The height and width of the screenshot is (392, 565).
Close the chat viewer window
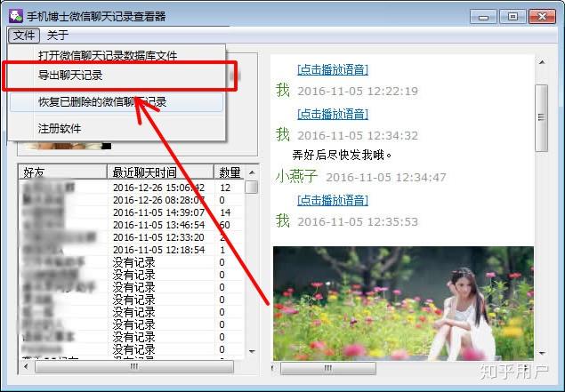[542, 17]
